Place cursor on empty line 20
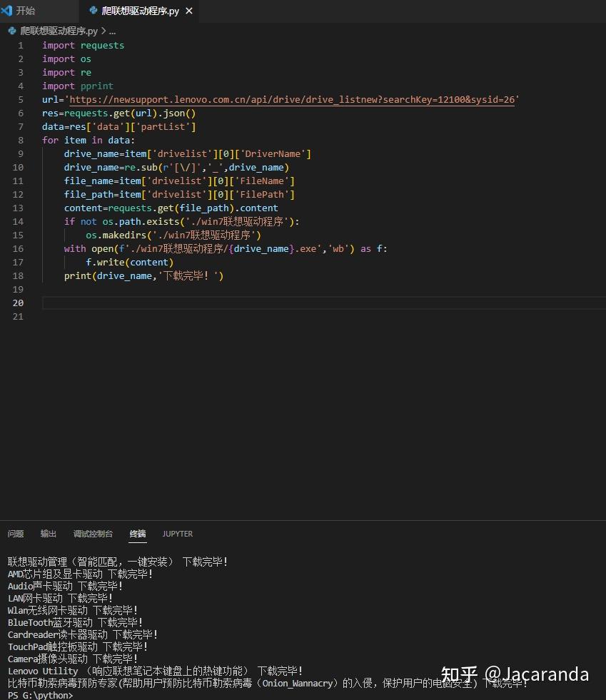This screenshot has width=606, height=700. click(324, 303)
